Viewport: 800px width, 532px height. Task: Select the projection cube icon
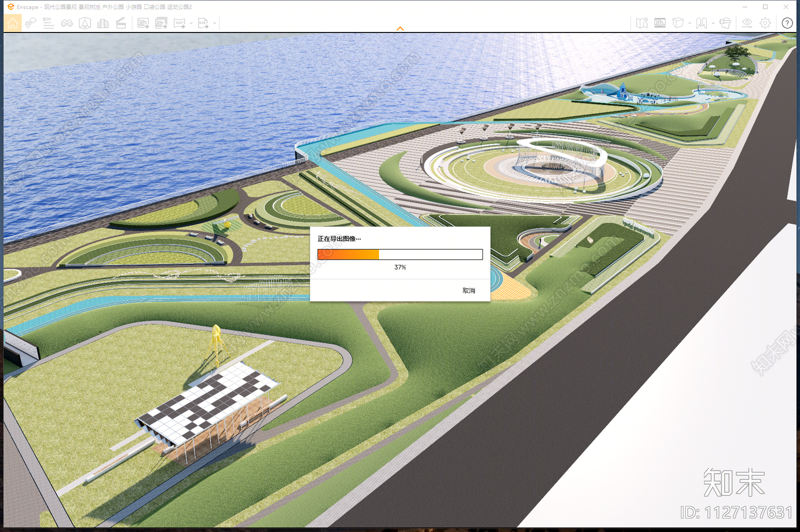678,23
